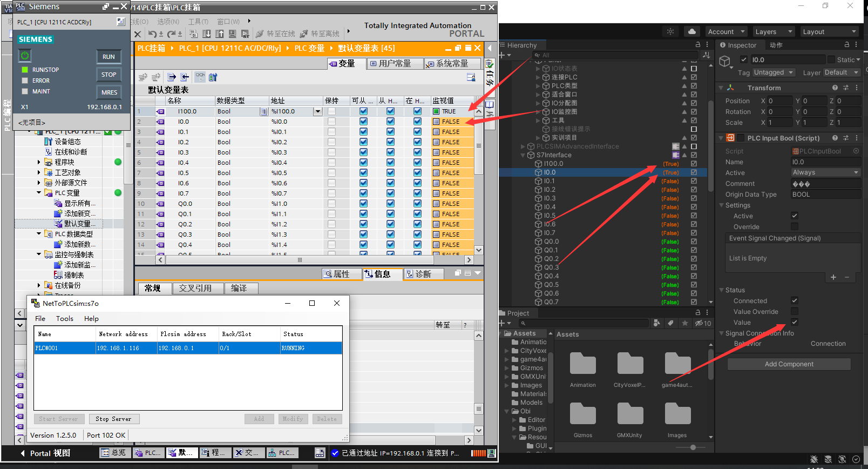The width and height of the screenshot is (868, 469).
Task: Click the upload from device icon
Action: pos(220,34)
